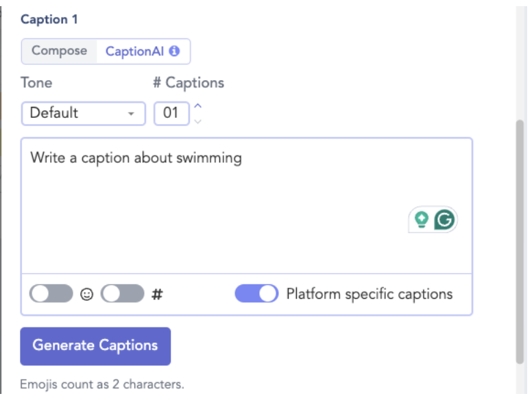
Task: Click the Emojis count as 2 characters note
Action: [x=102, y=384]
